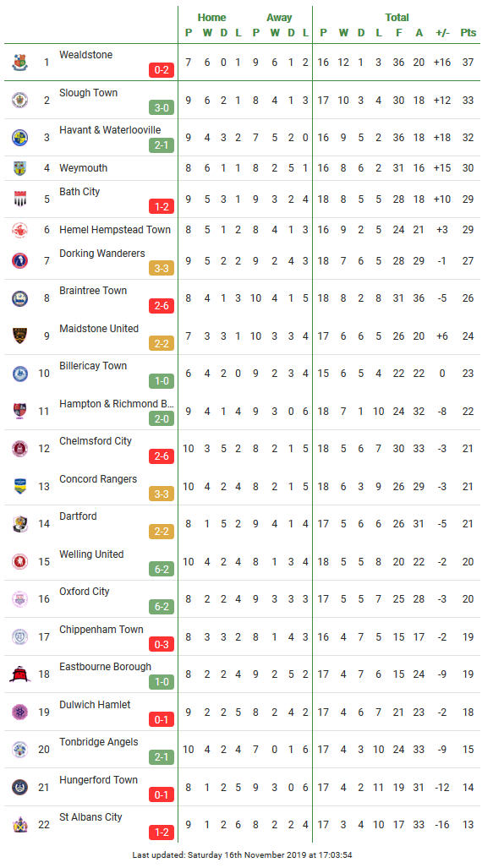Click the Dartford club crest

point(20,524)
